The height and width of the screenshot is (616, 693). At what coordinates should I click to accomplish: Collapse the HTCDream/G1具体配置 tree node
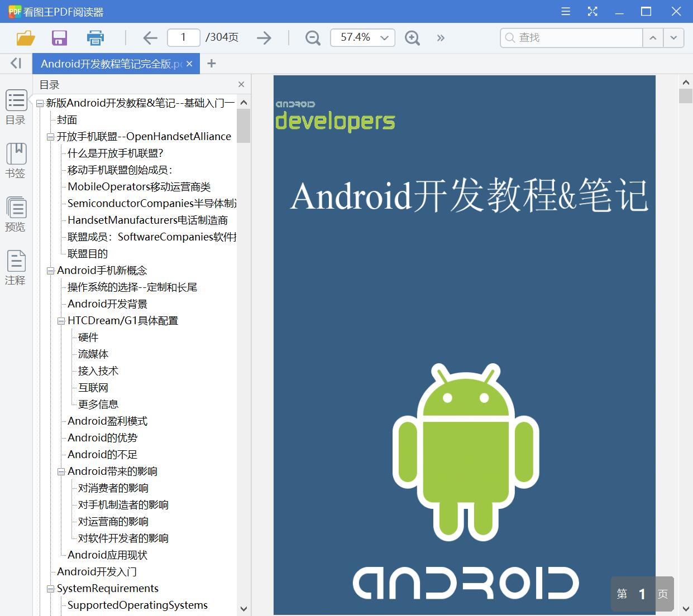60,320
